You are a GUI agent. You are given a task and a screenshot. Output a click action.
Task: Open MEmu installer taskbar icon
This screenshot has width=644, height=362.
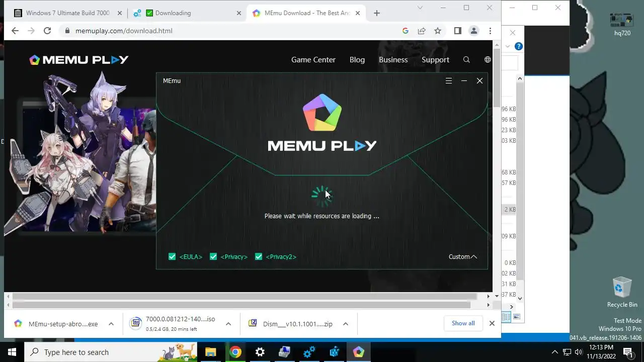tap(358, 352)
